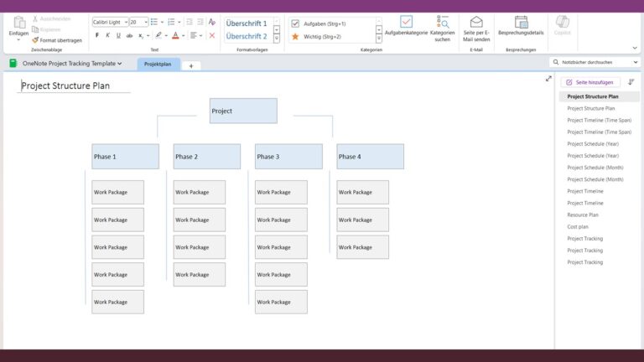644x362 pixels.
Task: Add a new section tab
Action: click(191, 65)
